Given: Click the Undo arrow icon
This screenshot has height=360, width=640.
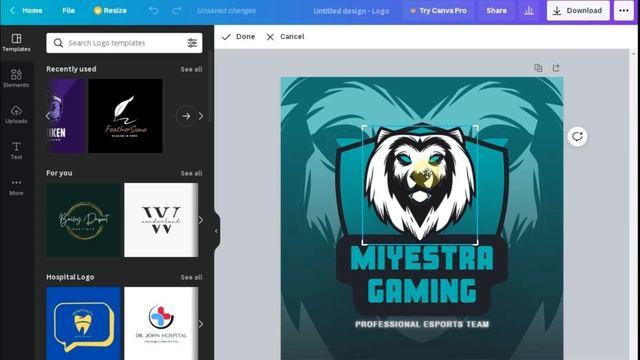Looking at the screenshot, I should [153, 11].
